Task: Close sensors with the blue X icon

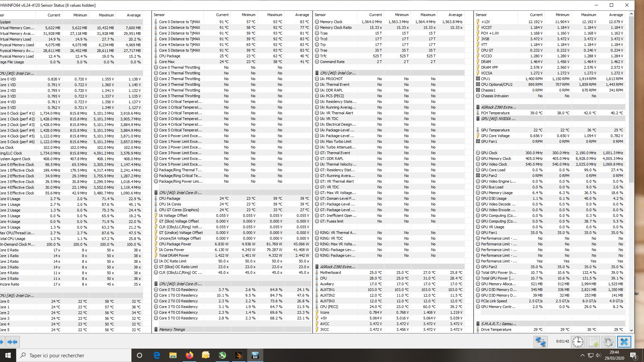Action: pos(624,342)
